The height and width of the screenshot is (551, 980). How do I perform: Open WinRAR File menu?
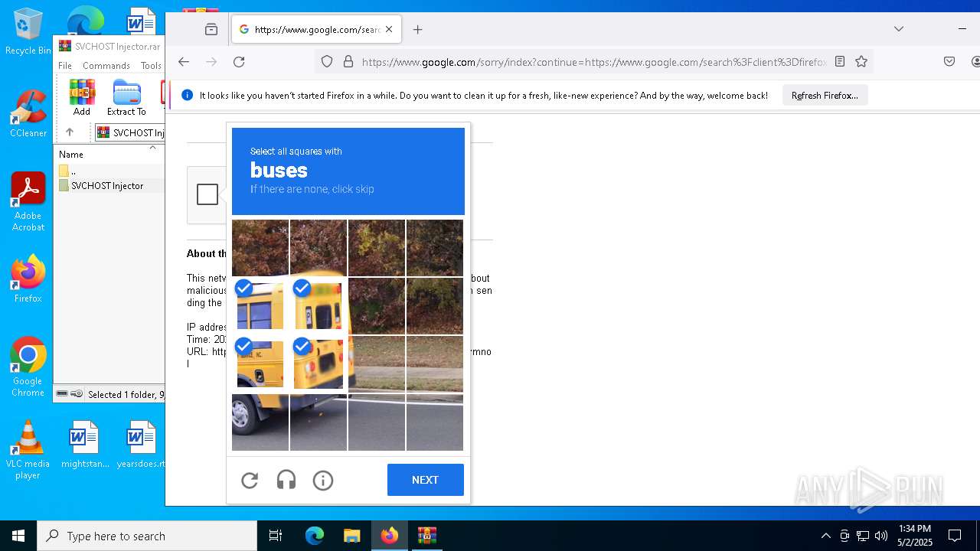65,66
